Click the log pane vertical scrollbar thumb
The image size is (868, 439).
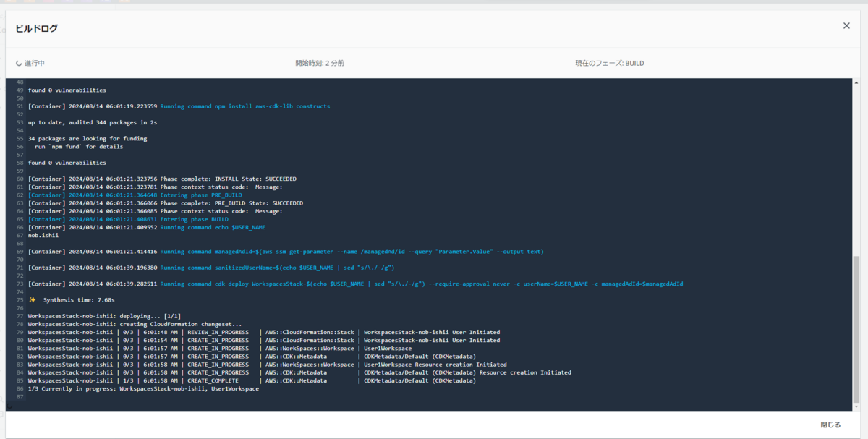click(858, 330)
